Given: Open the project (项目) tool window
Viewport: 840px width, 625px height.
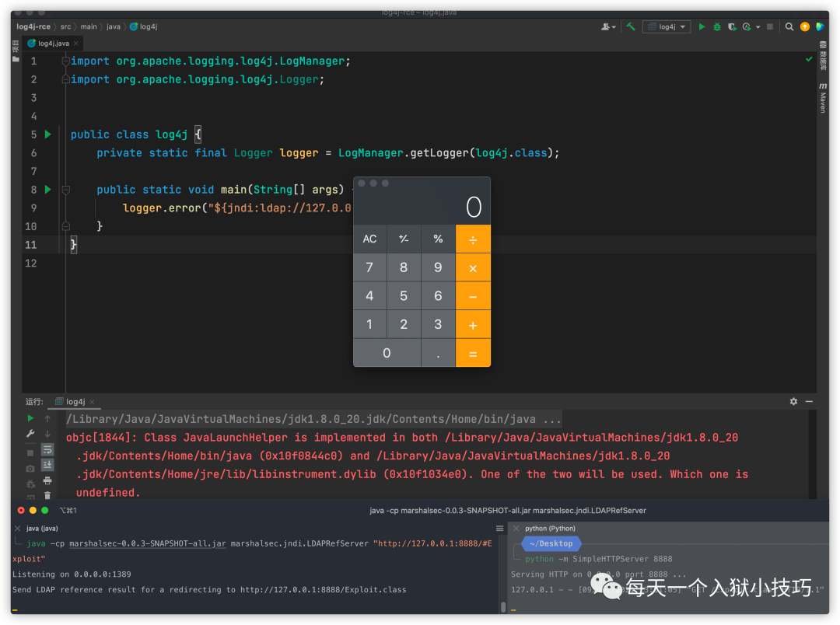Looking at the screenshot, I should coord(16,51).
